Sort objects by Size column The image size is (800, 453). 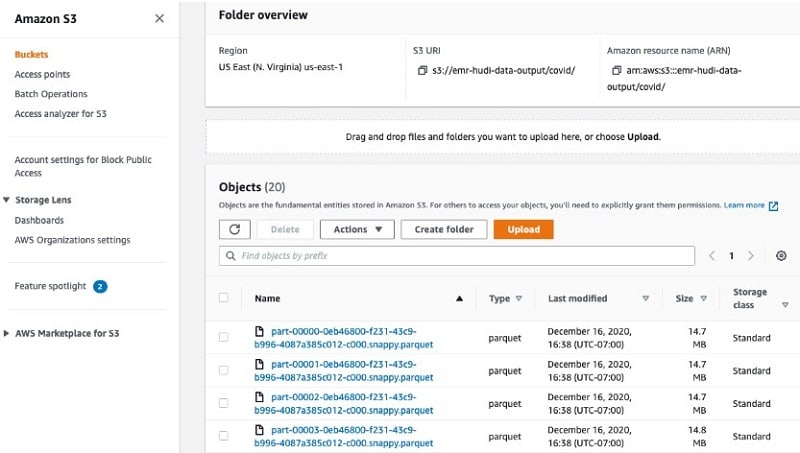[x=704, y=298]
